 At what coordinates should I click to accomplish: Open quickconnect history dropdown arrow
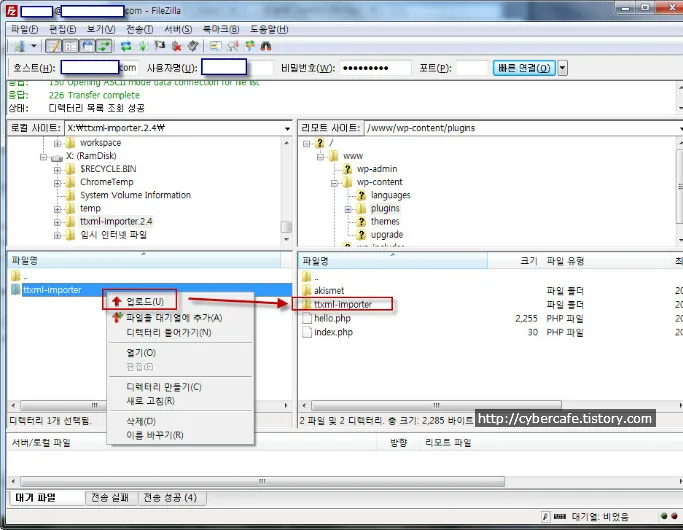[x=562, y=68]
